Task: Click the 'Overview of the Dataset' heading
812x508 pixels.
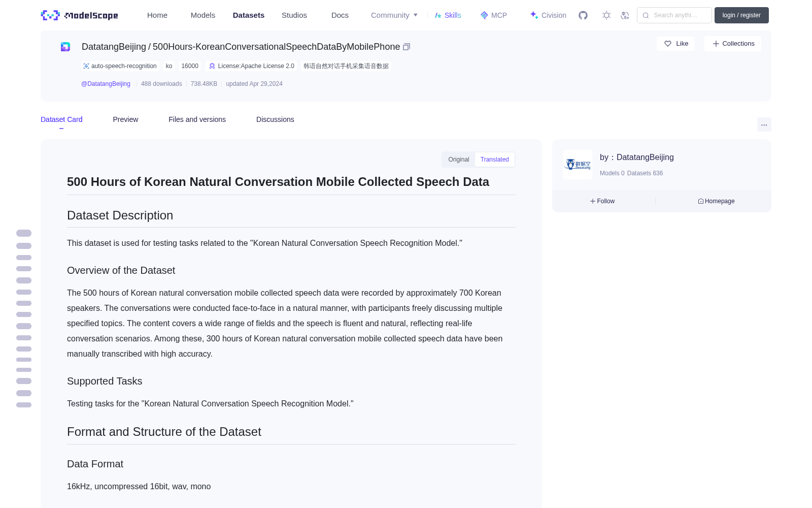Action: pyautogui.click(x=121, y=270)
